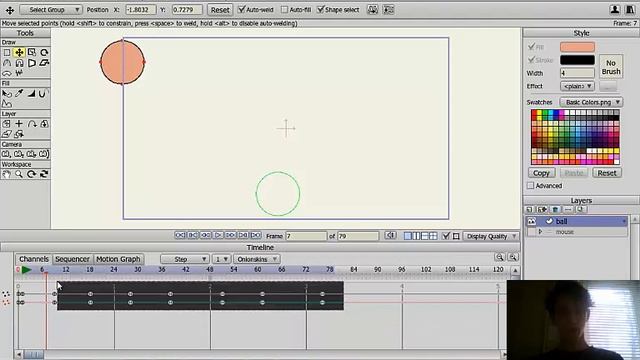Click the current Frame number field
640x360 pixels.
pos(306,236)
